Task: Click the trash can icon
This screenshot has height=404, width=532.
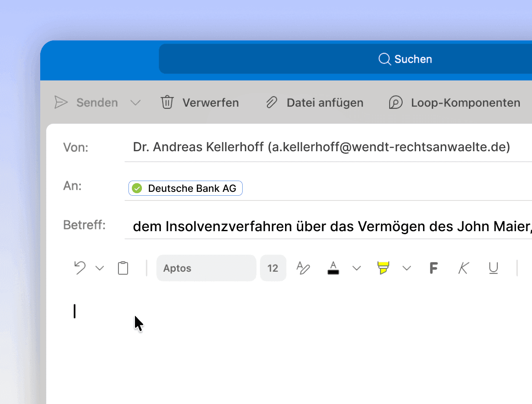Action: coord(167,102)
